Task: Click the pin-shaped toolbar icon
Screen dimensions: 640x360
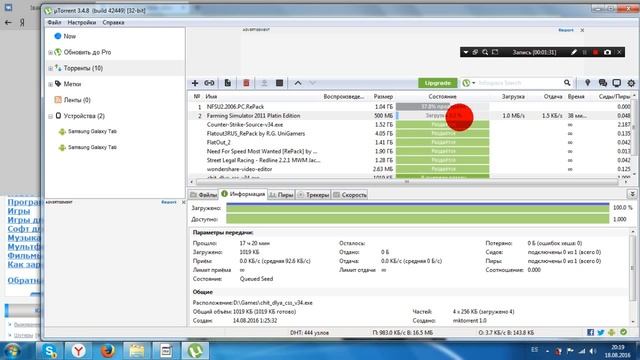Action: (x=587, y=83)
